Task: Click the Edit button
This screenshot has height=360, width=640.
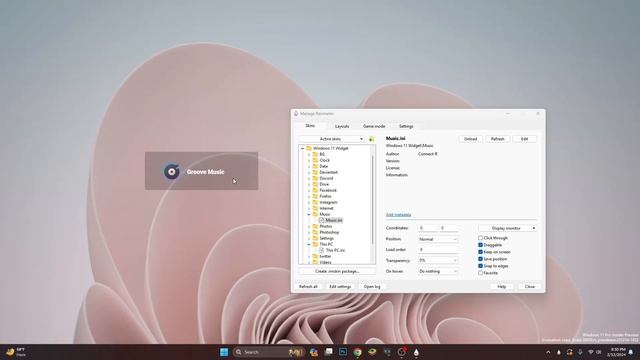Action: coord(524,139)
